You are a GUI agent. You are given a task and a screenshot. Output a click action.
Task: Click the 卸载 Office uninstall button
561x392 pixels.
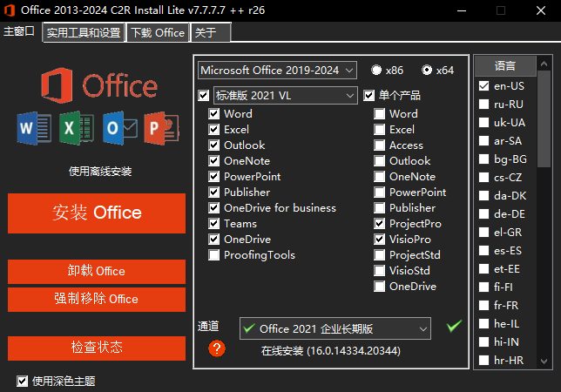click(97, 271)
